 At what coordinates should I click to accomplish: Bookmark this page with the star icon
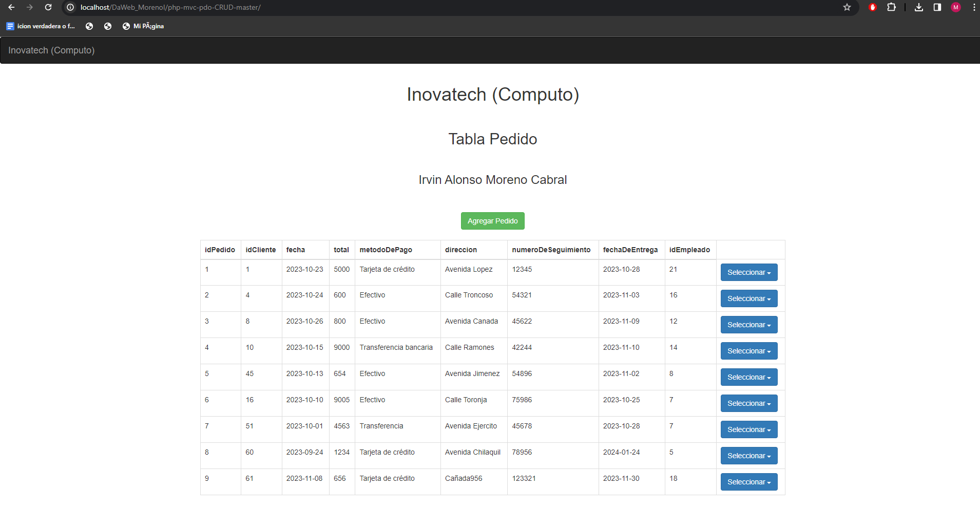848,8
